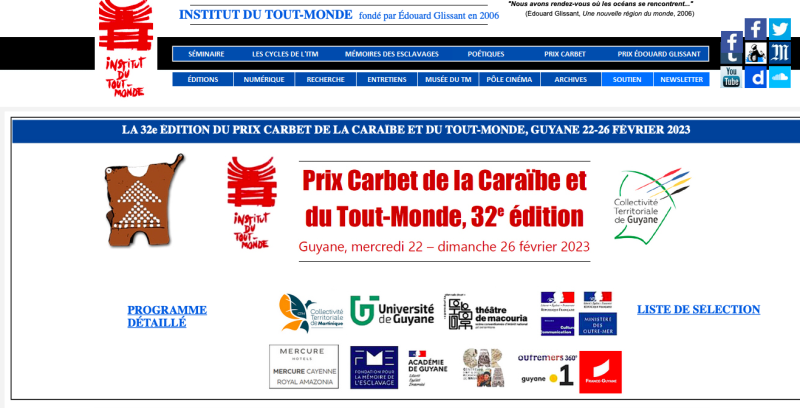Viewport: 800px width, 408px height.
Task: Open the SÉMINAIRE menu
Action: (206, 54)
